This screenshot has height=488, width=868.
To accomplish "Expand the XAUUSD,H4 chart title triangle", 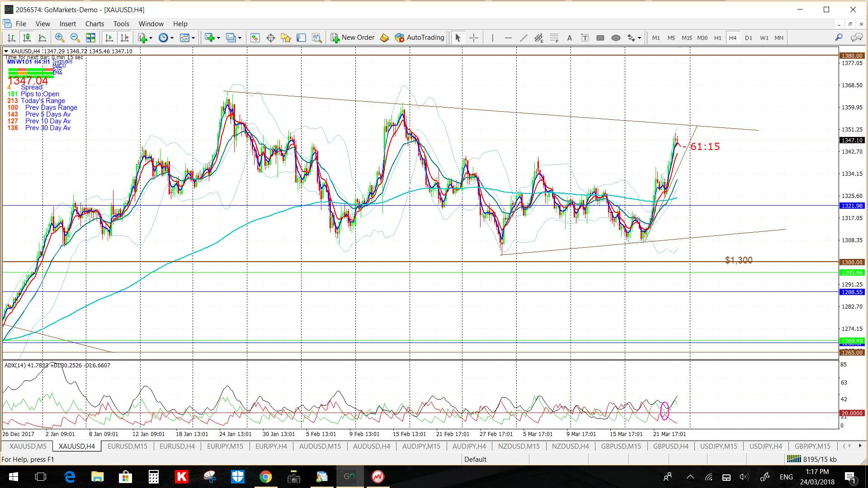I will pyautogui.click(x=6, y=52).
